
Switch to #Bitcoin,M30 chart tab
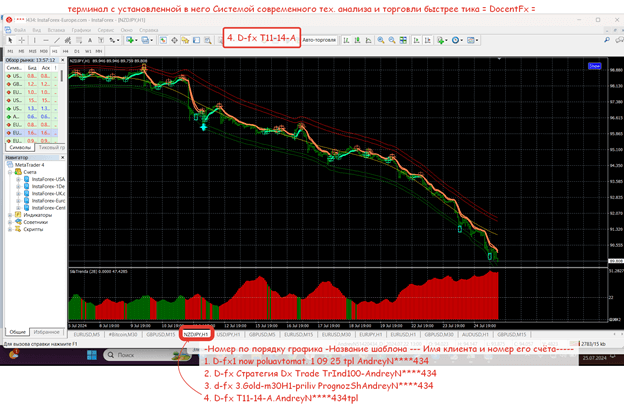pyautogui.click(x=123, y=335)
